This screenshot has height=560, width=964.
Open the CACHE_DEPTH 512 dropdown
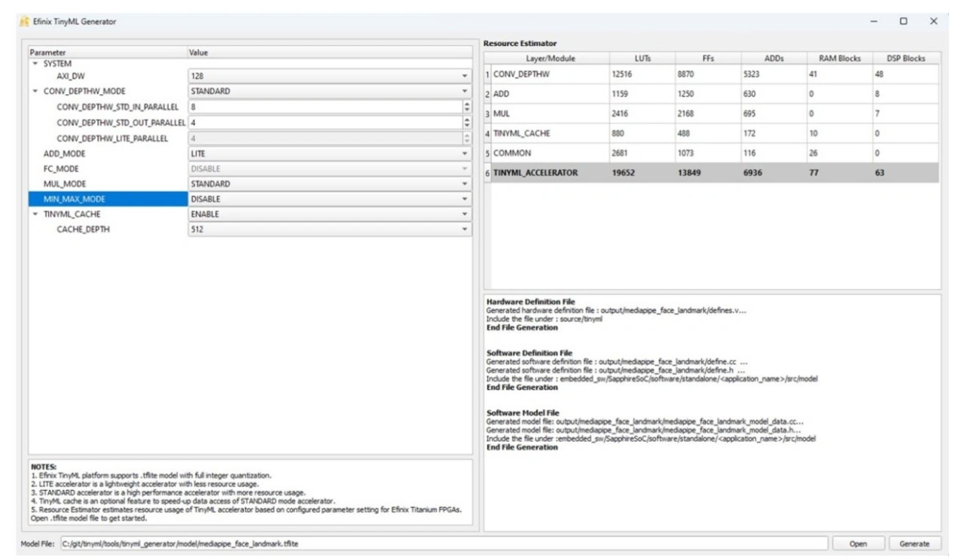point(464,230)
